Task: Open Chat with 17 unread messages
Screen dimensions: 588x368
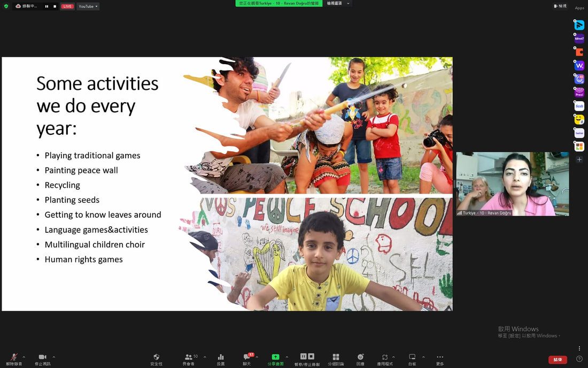Action: 247,359
